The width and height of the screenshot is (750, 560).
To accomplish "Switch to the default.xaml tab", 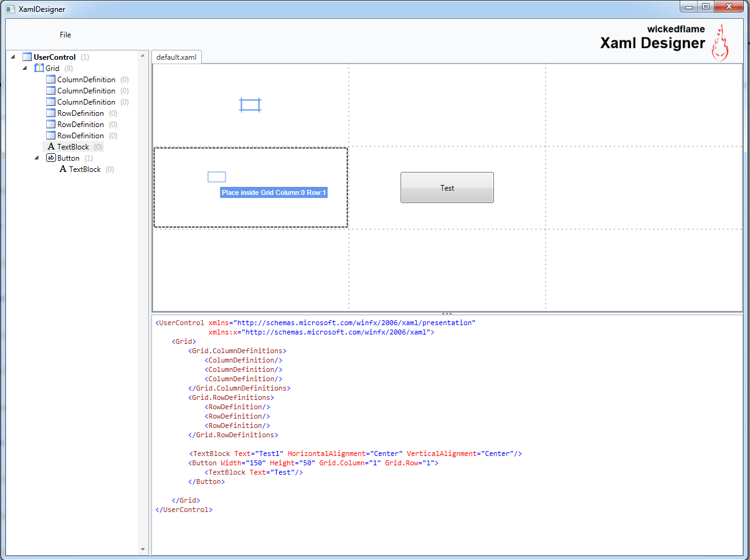I will [x=176, y=56].
